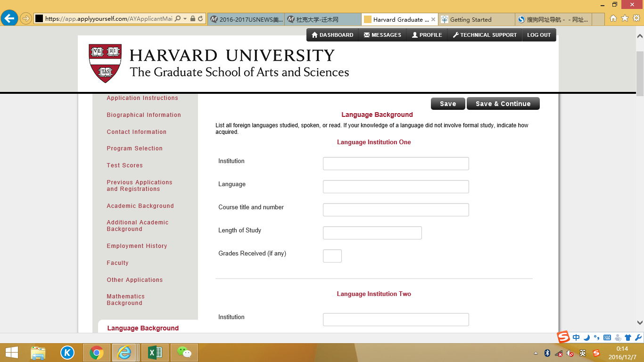Open WeChat from the taskbar
Screen dimensions: 644x362
[184, 353]
